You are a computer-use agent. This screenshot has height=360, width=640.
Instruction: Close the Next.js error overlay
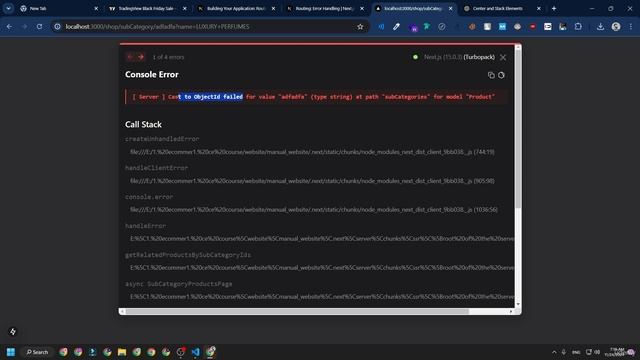pos(503,58)
